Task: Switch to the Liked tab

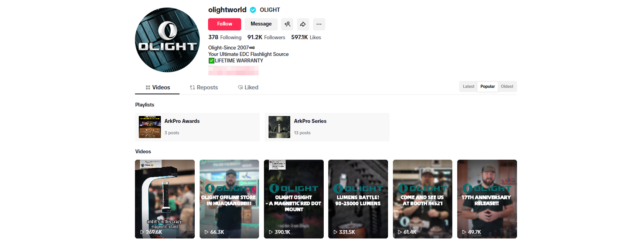Action: (x=248, y=88)
